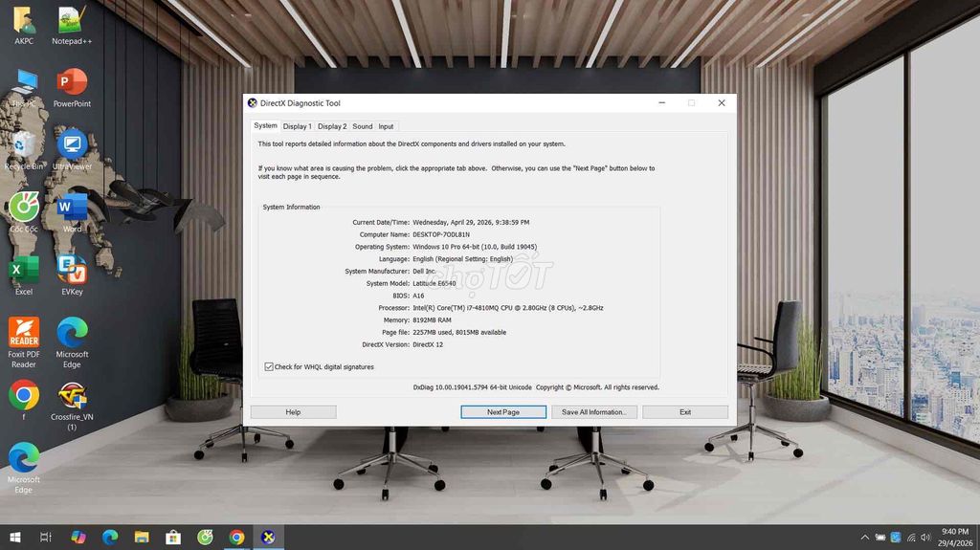Click the DirectX Diagnostic Tool taskbar button
Viewport: 980px width, 550px height.
pyautogui.click(x=268, y=537)
